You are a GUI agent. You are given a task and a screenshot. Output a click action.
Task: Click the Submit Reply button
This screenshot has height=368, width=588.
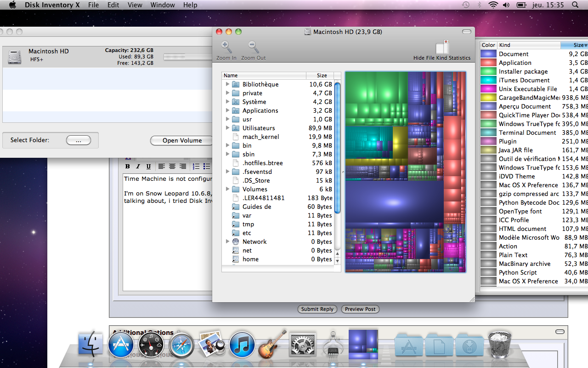317,309
